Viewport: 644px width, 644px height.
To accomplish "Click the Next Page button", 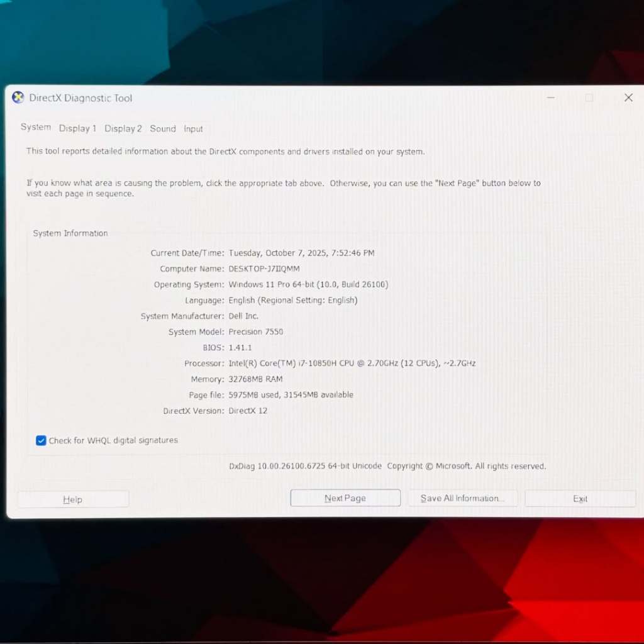I will (345, 498).
